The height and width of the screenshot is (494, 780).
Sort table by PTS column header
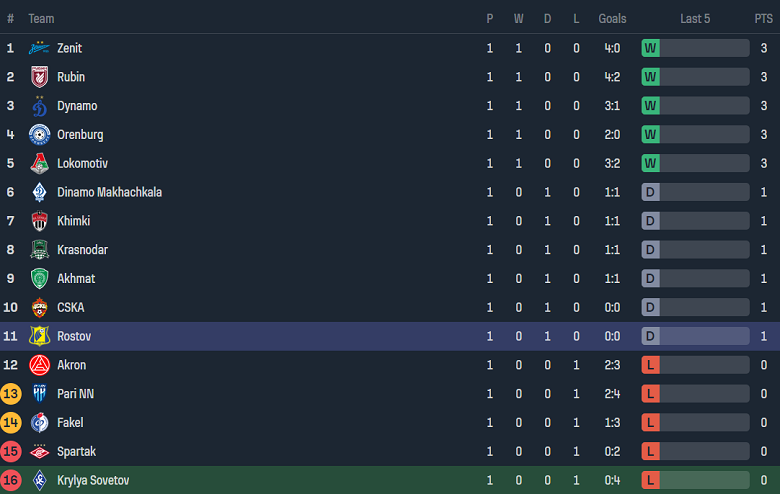coord(763,19)
